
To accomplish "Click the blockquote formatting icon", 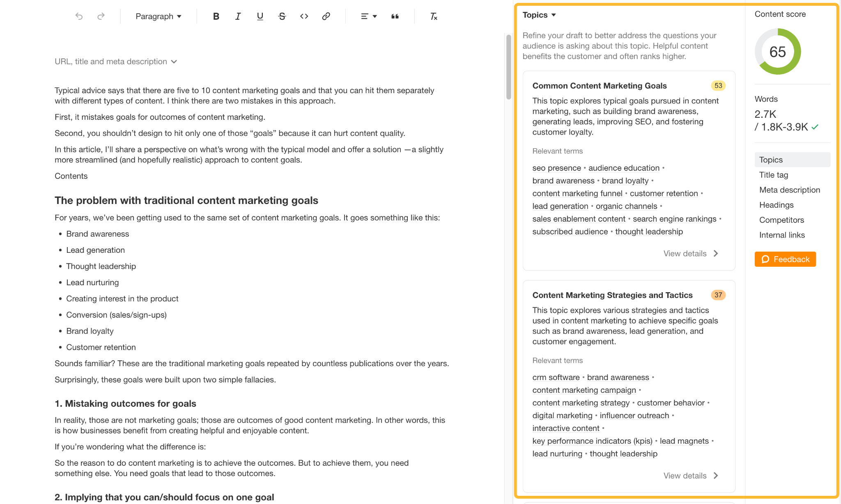I will pos(395,16).
